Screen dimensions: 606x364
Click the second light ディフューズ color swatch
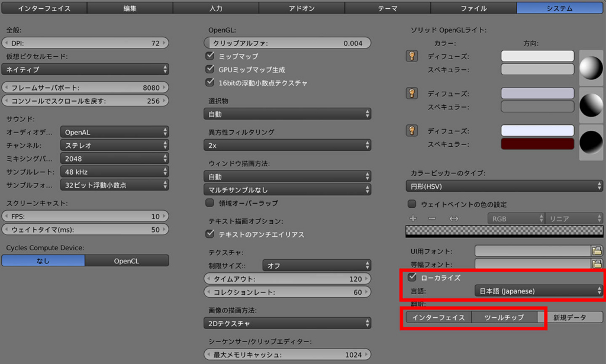click(x=537, y=93)
